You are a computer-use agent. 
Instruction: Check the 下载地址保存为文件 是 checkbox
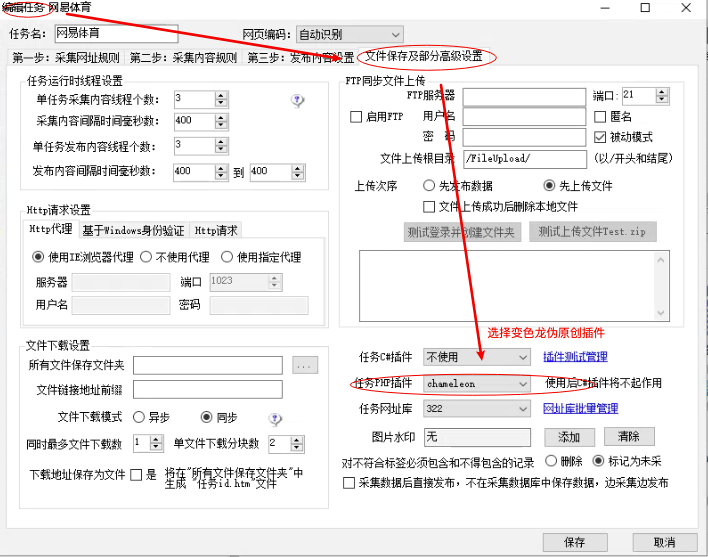(136, 475)
